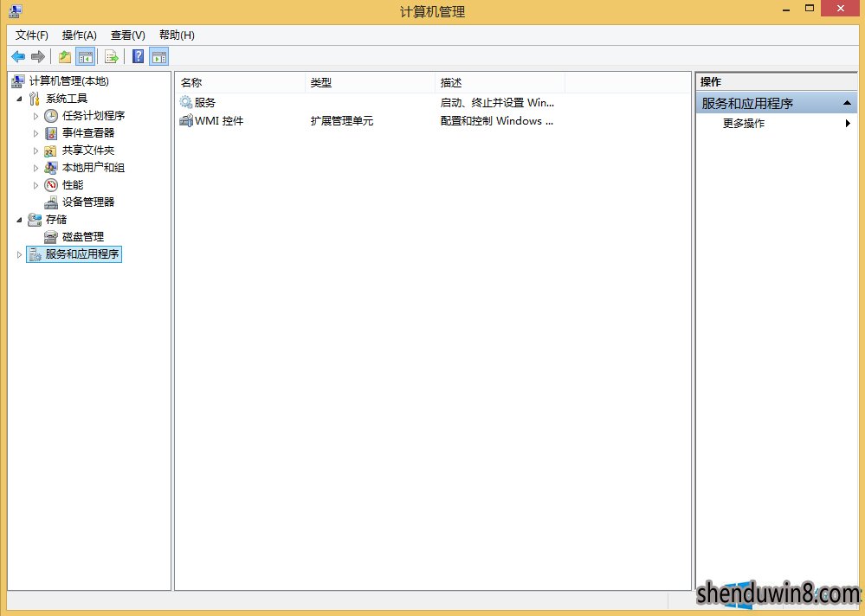
Task: Select 计算机管理(本地) root label
Action: coord(69,81)
